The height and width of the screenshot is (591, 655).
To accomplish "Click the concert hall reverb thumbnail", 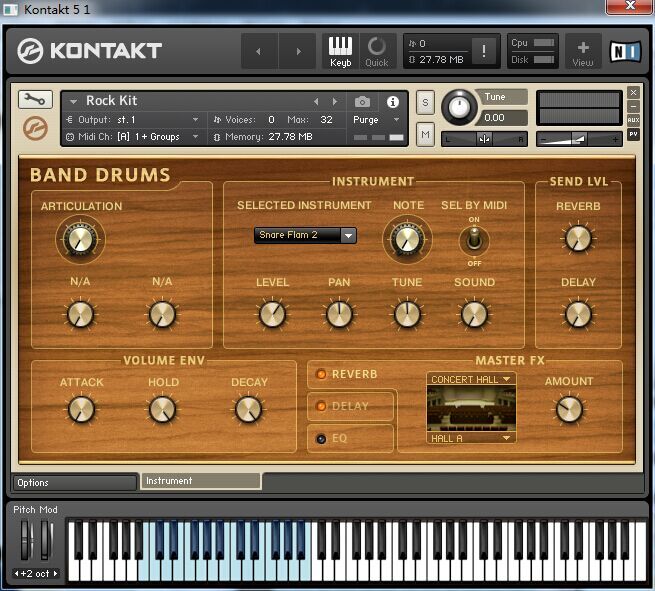I will pyautogui.click(x=471, y=408).
